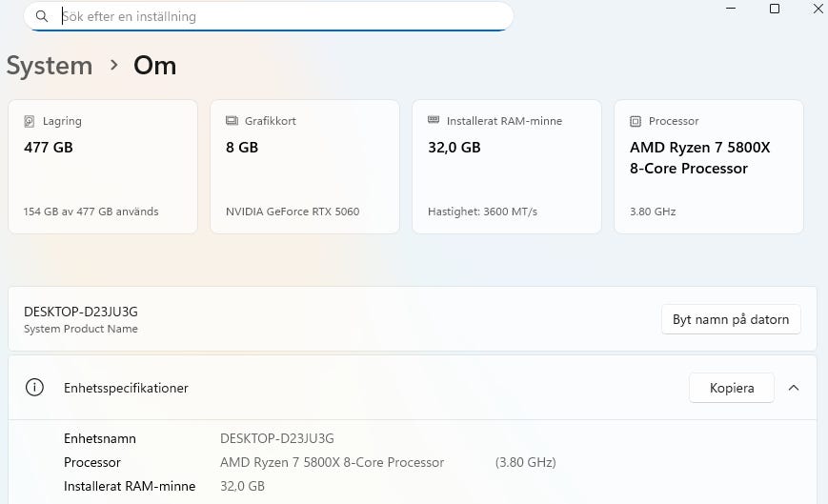
Task: Click the Processor chip icon
Action: (636, 121)
